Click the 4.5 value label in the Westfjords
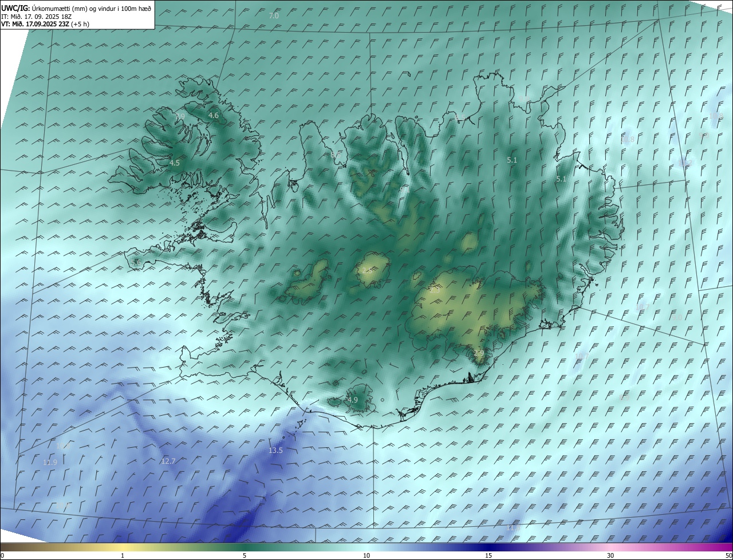The image size is (733, 560). 175,163
